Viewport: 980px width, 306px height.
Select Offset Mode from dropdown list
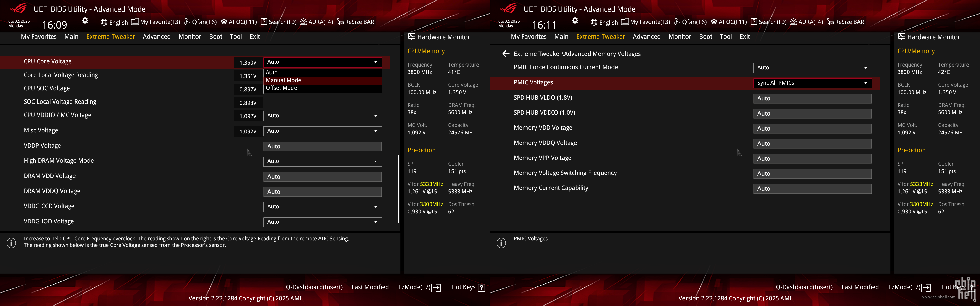[x=323, y=88]
